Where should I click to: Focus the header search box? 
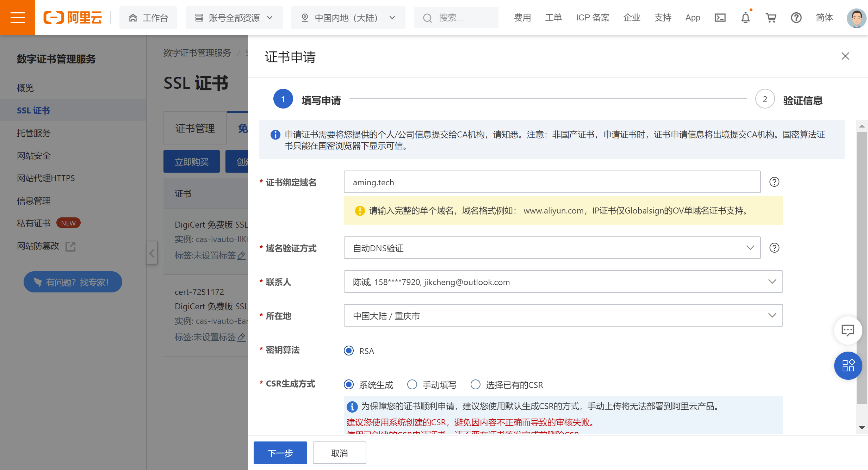(456, 18)
